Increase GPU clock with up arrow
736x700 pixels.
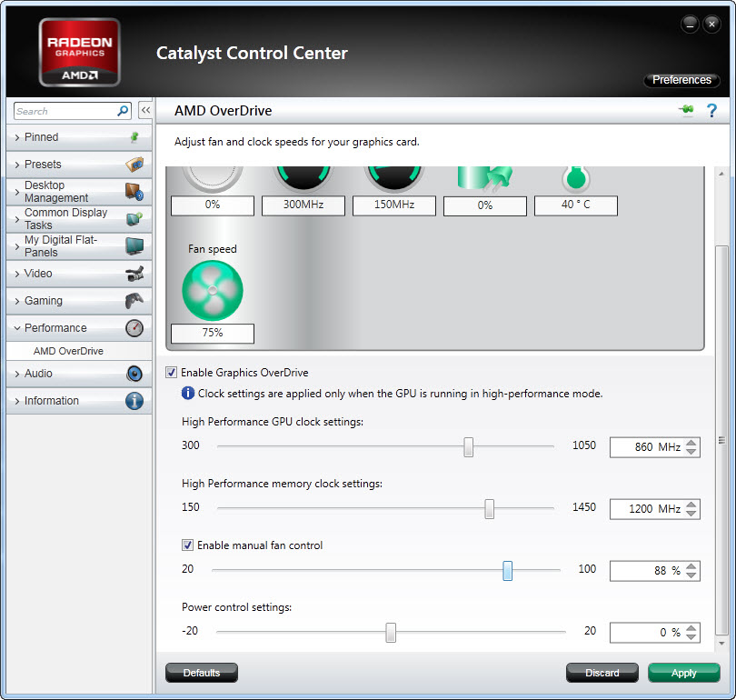pyautogui.click(x=691, y=442)
